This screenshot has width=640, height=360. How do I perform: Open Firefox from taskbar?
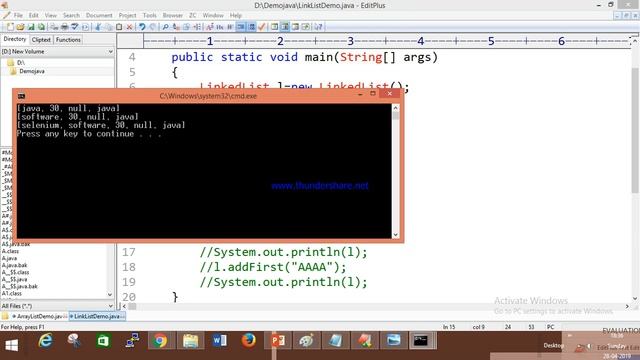click(x=248, y=341)
